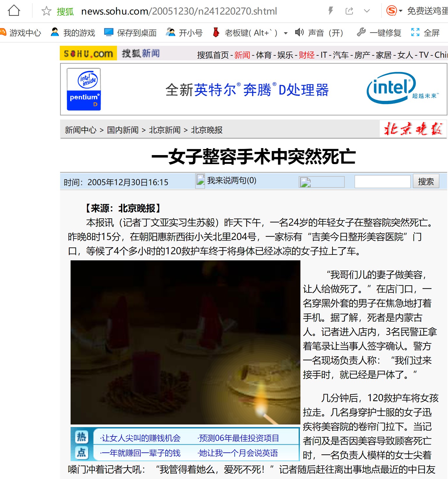Click candle-lit dinner photo
This screenshot has width=448, height=479.
point(185,342)
